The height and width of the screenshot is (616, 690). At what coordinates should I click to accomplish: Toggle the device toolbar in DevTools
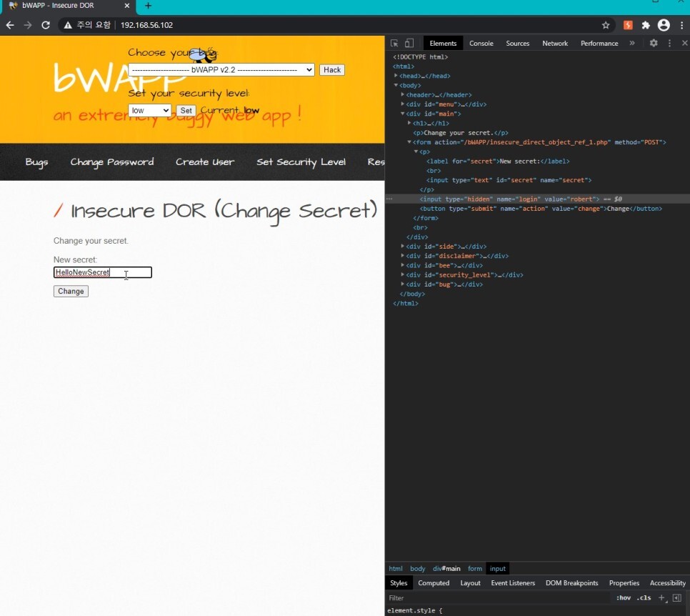pyautogui.click(x=409, y=43)
